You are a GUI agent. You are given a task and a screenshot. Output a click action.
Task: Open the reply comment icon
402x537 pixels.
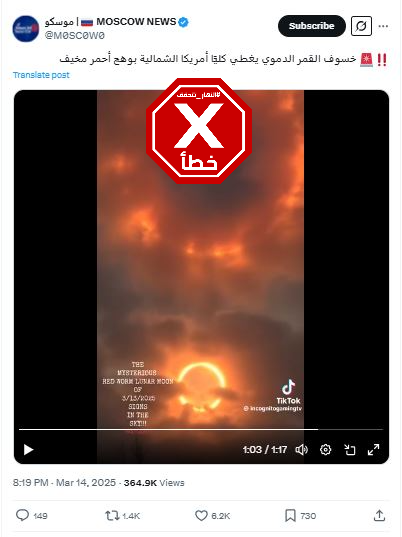click(x=23, y=515)
